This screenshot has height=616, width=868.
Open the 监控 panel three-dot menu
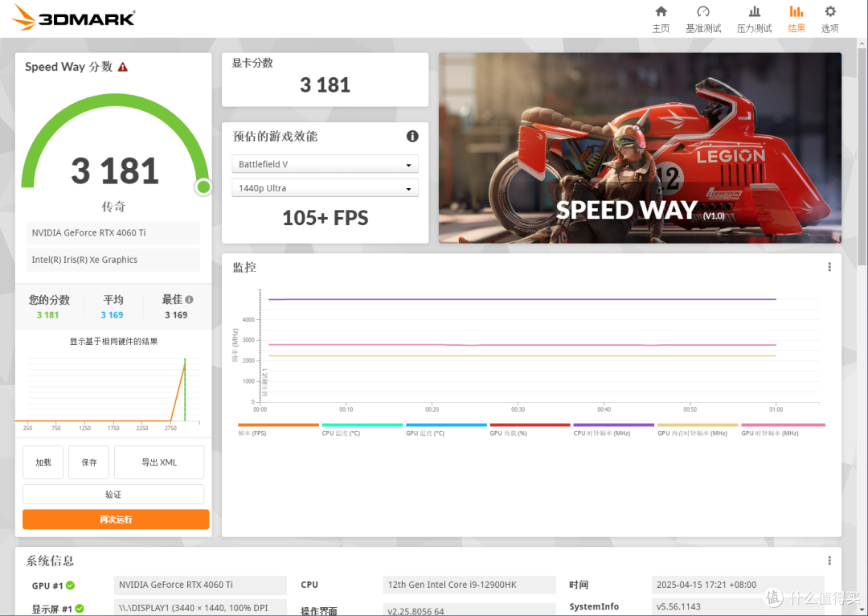(x=829, y=267)
